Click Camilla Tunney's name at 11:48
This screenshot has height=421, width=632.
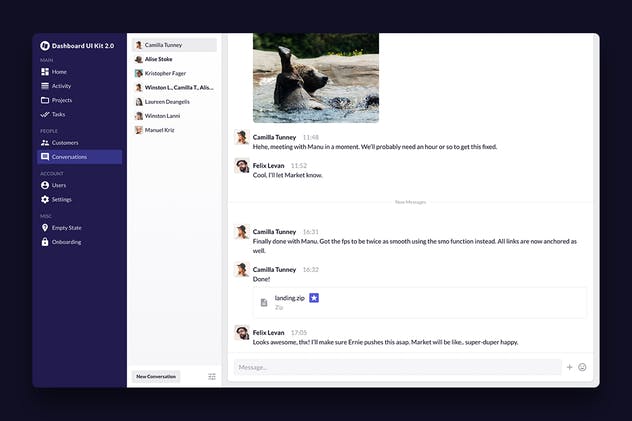(274, 137)
